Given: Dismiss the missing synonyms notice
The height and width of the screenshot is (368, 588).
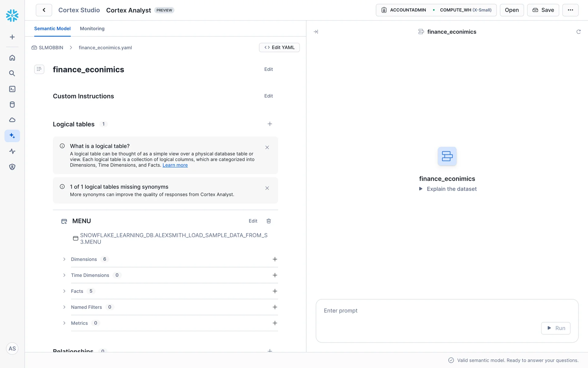Looking at the screenshot, I should pos(267,188).
